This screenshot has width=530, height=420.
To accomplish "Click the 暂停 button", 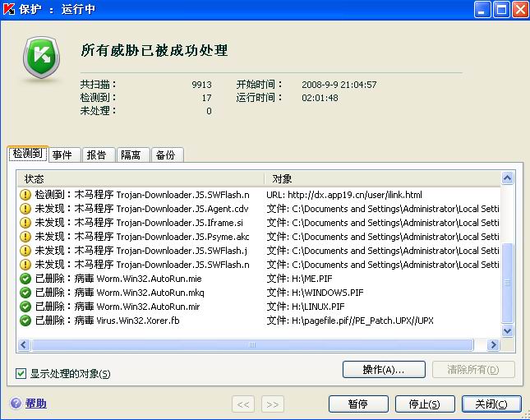I will [358, 404].
